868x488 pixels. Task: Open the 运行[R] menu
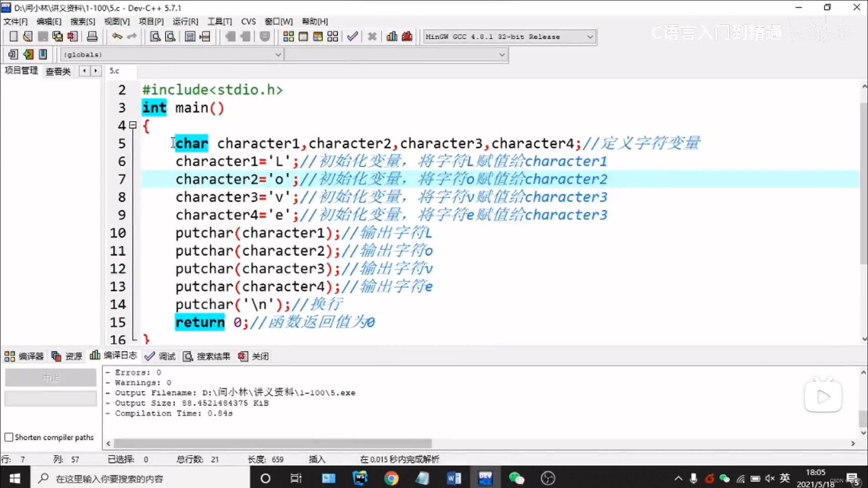pyautogui.click(x=185, y=21)
